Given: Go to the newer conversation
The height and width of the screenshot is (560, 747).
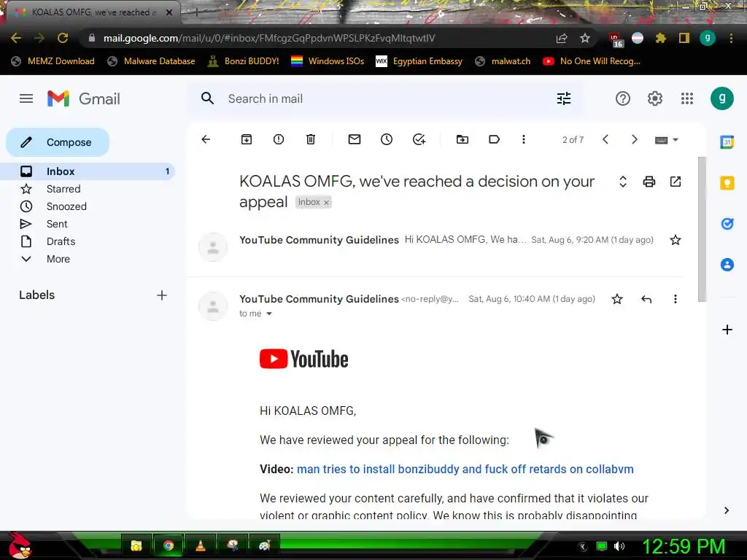Looking at the screenshot, I should [x=605, y=139].
